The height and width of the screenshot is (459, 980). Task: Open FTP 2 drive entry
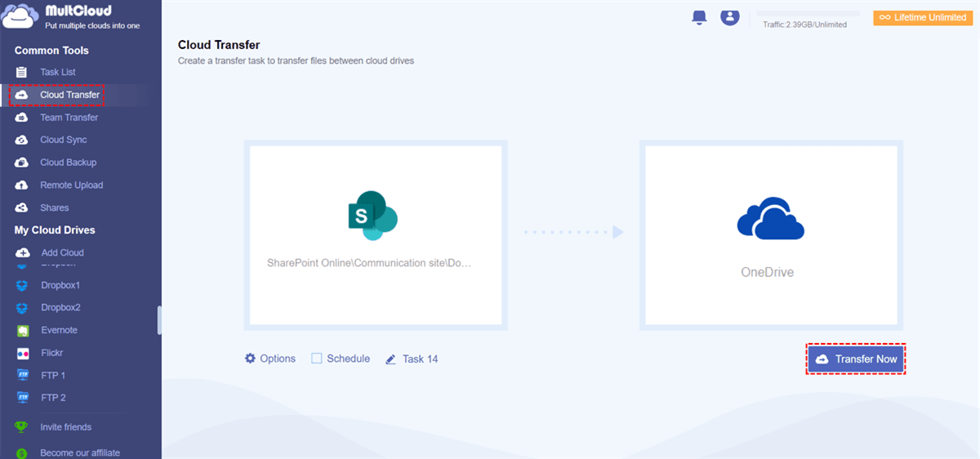pos(53,398)
